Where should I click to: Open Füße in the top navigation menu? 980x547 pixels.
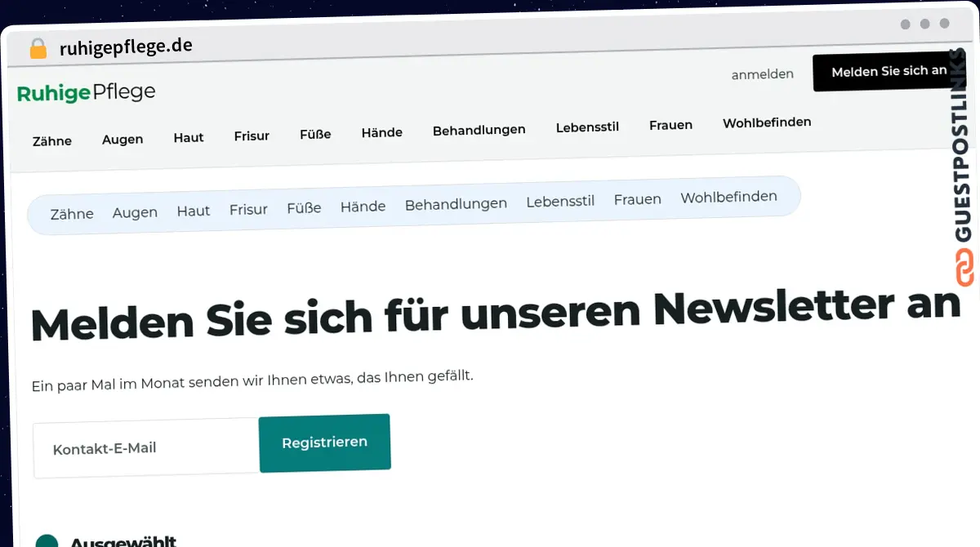pyautogui.click(x=315, y=134)
